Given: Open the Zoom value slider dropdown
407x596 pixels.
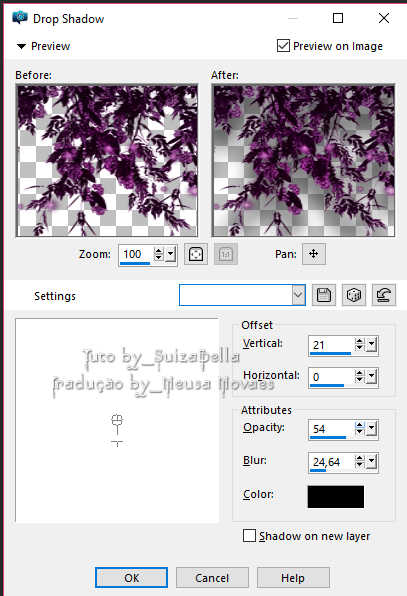Looking at the screenshot, I should 171,254.
